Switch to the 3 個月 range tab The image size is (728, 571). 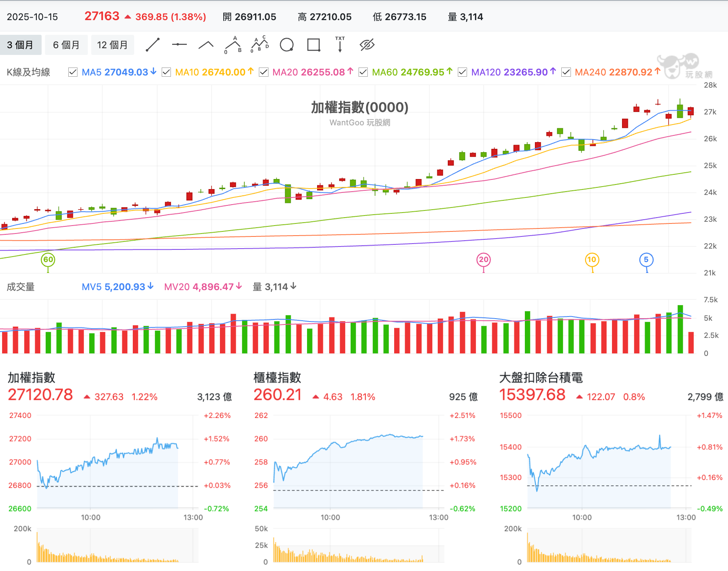[21, 45]
